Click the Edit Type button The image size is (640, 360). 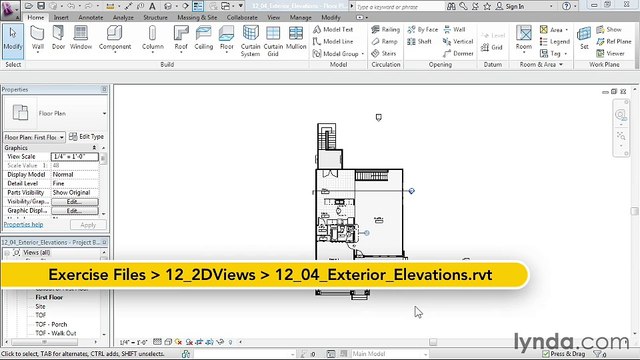click(86, 137)
